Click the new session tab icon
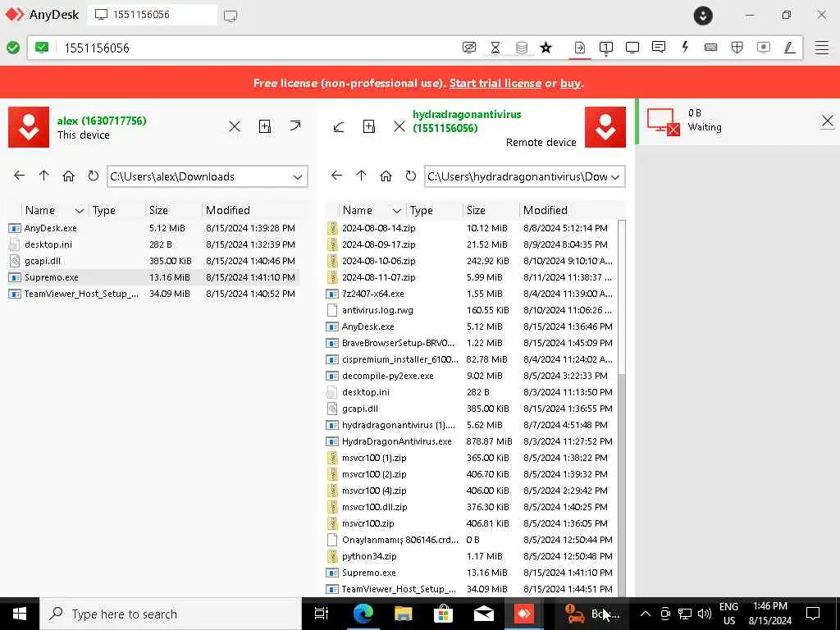Viewport: 840px width, 630px height. (x=231, y=16)
